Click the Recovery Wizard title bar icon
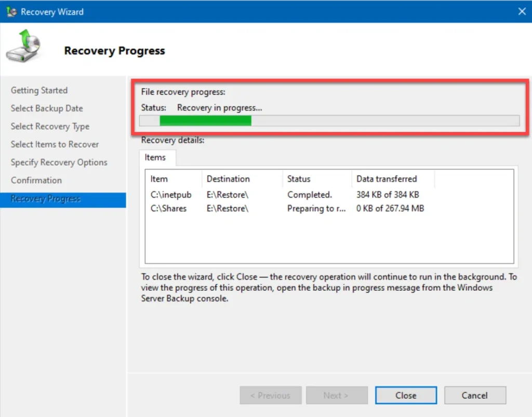The height and width of the screenshot is (417, 532). click(11, 12)
